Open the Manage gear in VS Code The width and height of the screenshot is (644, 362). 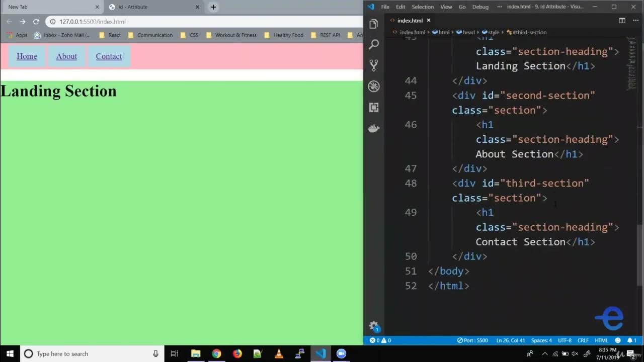(x=373, y=325)
